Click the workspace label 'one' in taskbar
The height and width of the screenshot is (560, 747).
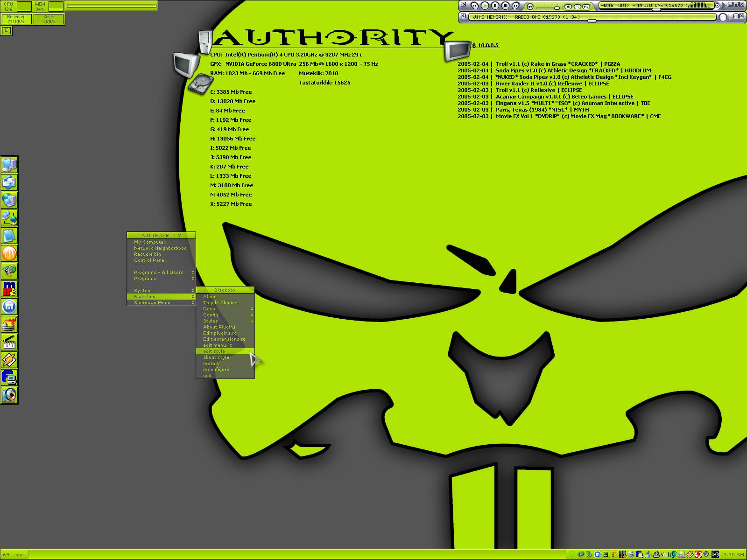19,555
